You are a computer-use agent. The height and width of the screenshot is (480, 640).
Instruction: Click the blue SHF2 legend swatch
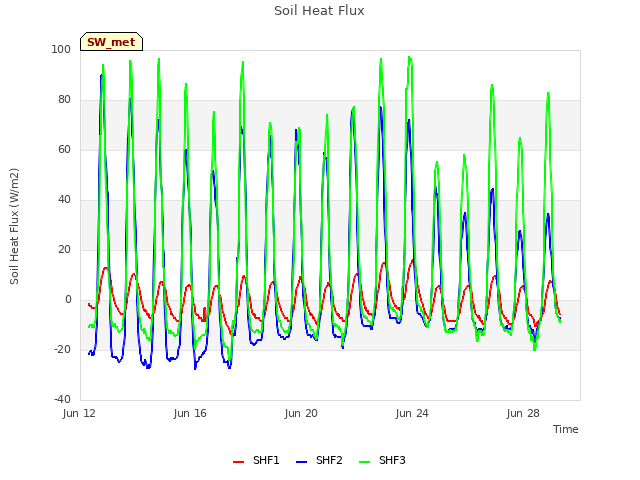(301, 462)
